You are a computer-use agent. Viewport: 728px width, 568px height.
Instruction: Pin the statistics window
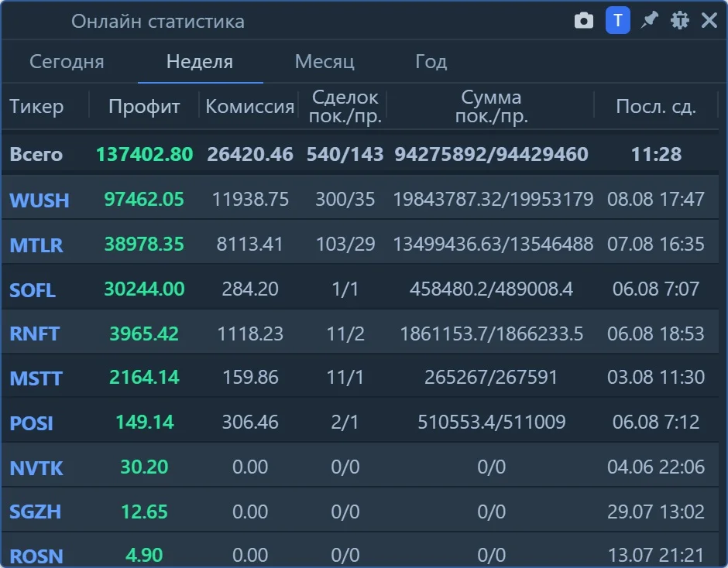(x=649, y=20)
